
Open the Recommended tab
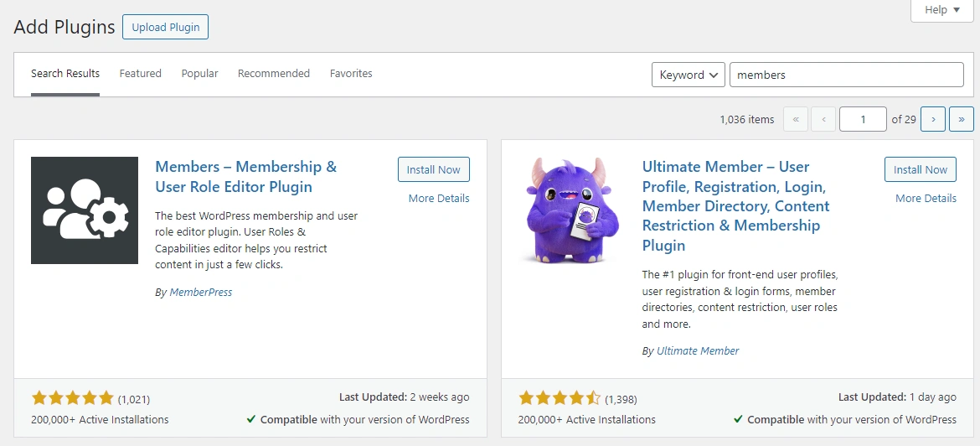pyautogui.click(x=274, y=74)
